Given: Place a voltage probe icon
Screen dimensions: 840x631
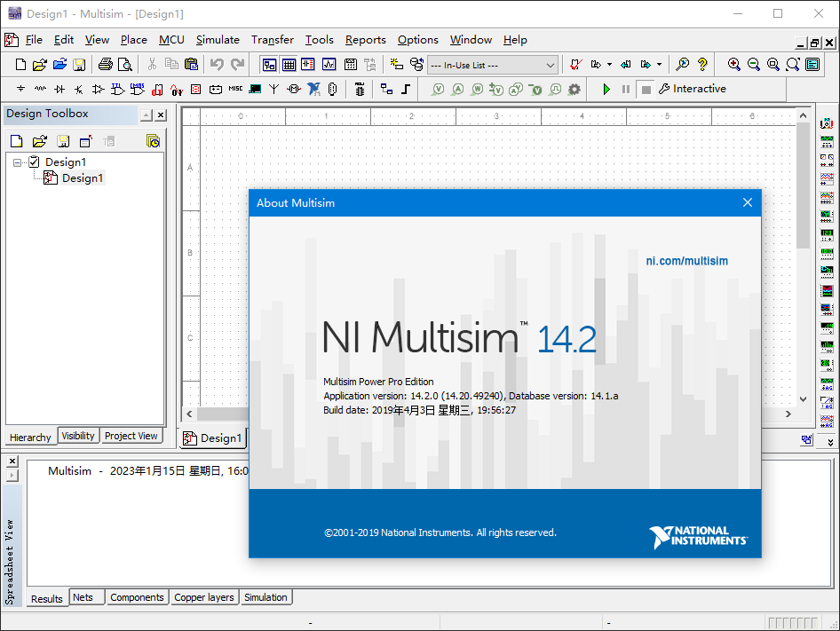Looking at the screenshot, I should tap(439, 89).
